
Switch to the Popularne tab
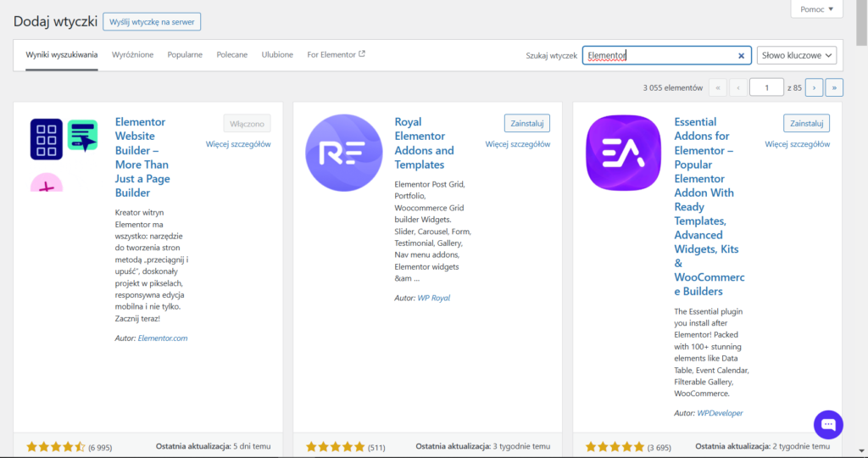[x=185, y=55]
